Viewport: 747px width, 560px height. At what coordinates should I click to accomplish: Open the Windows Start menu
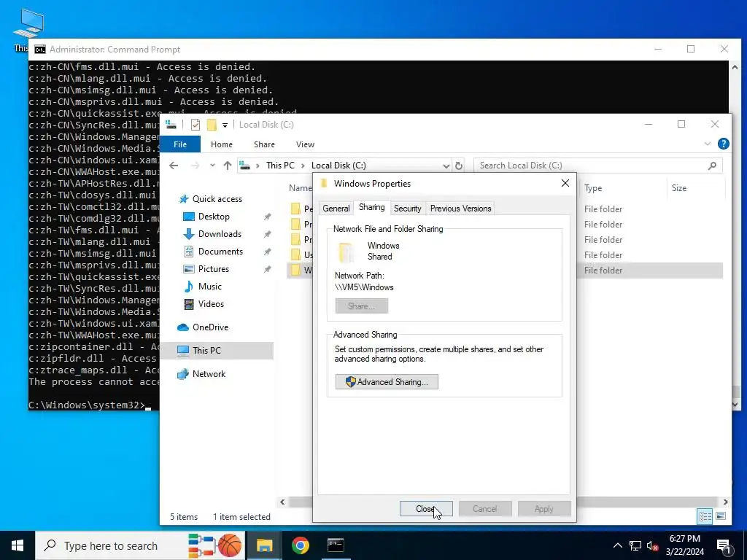pyautogui.click(x=18, y=545)
